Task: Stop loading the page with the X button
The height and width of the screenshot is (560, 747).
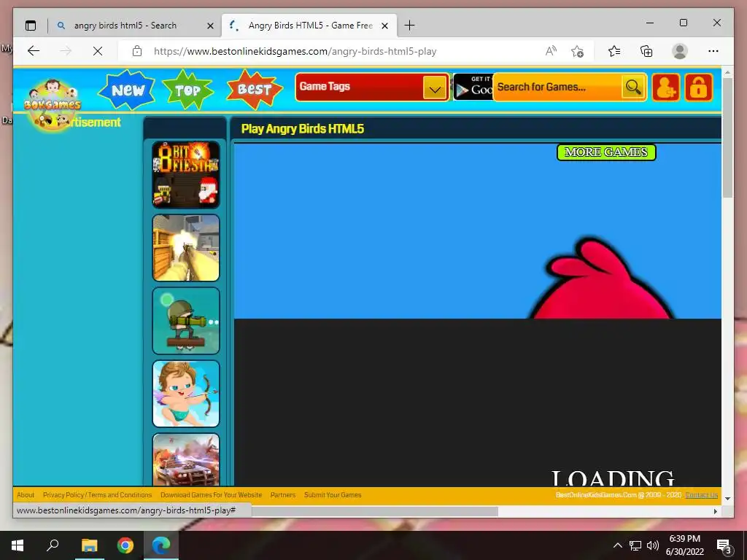Action: pyautogui.click(x=98, y=51)
